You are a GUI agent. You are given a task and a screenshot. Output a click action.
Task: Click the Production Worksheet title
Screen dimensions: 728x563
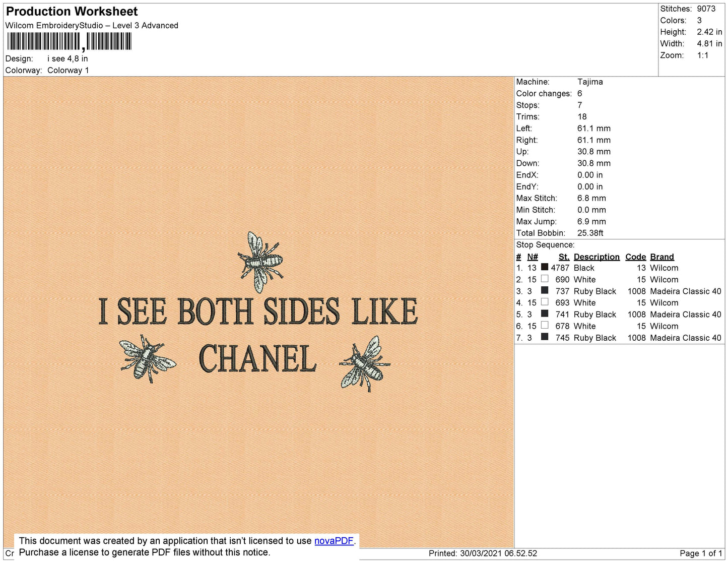click(72, 12)
